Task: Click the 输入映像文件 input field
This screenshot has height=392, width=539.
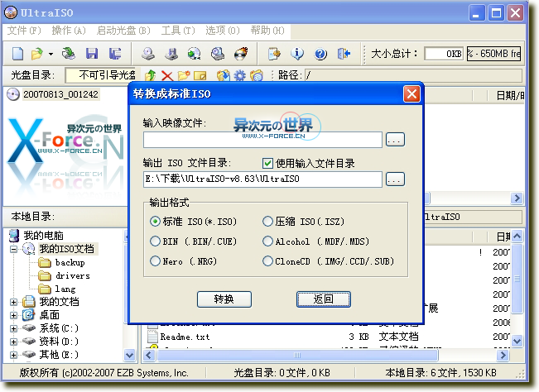Action: tap(262, 140)
